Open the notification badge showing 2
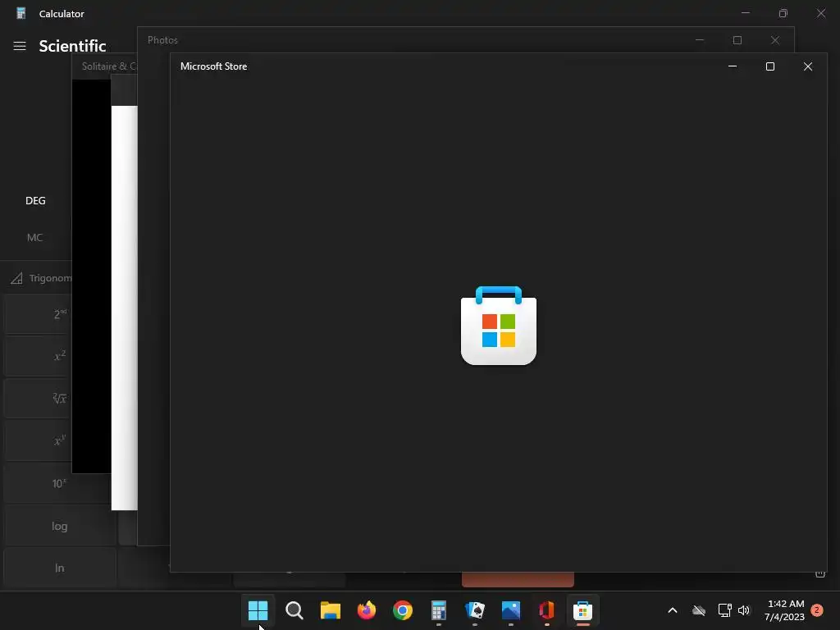The height and width of the screenshot is (630, 840). click(x=817, y=610)
